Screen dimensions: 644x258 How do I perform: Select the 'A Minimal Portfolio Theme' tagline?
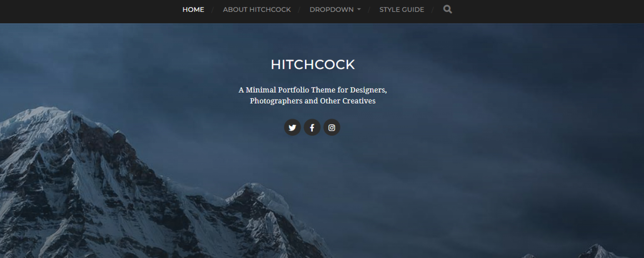(x=313, y=95)
